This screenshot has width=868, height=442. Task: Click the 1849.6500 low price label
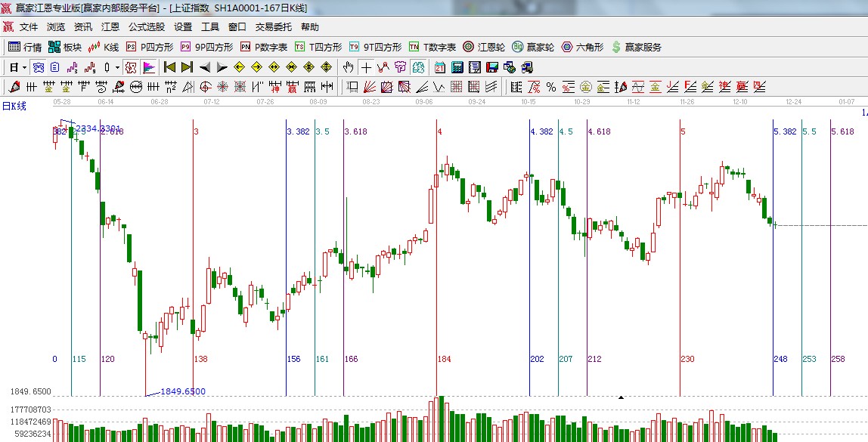click(182, 391)
